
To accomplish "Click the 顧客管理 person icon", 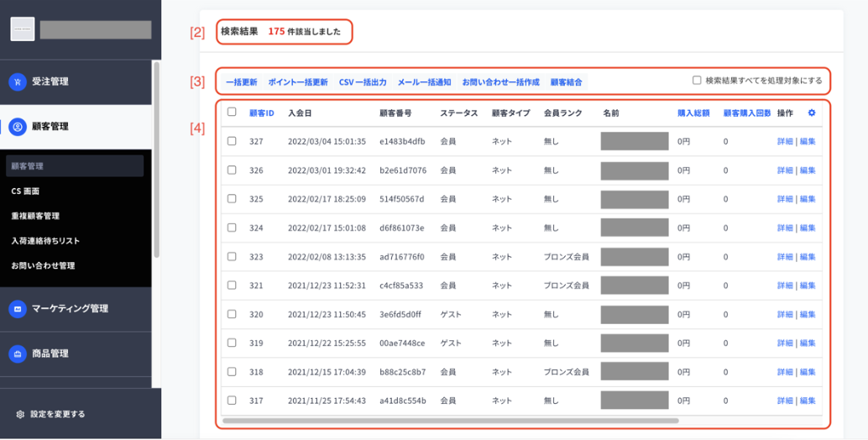I will pos(18,127).
